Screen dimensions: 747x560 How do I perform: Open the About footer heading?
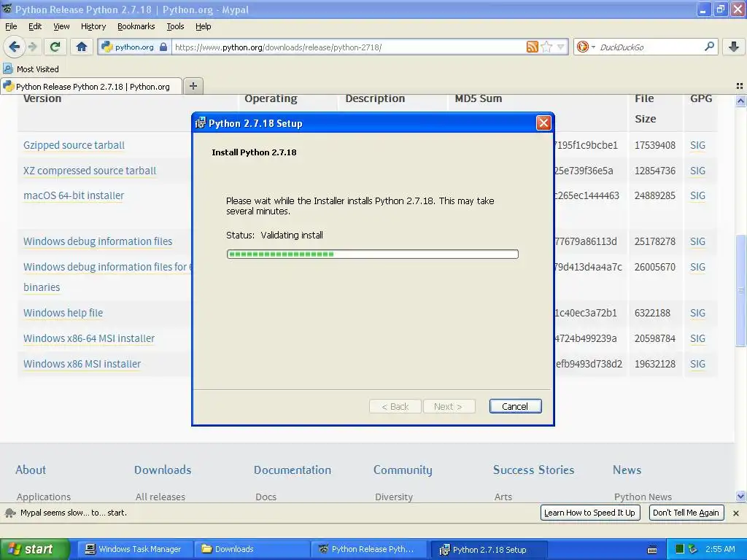[31, 470]
